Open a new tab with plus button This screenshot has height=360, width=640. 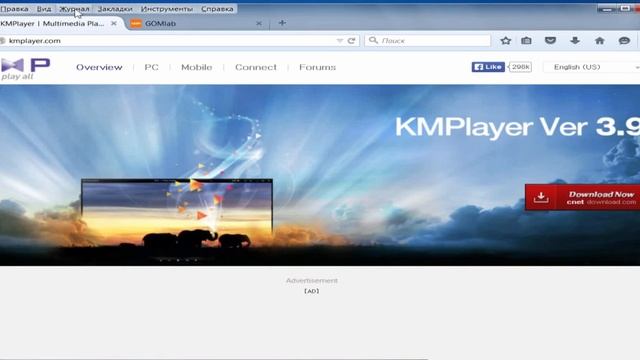[282, 23]
